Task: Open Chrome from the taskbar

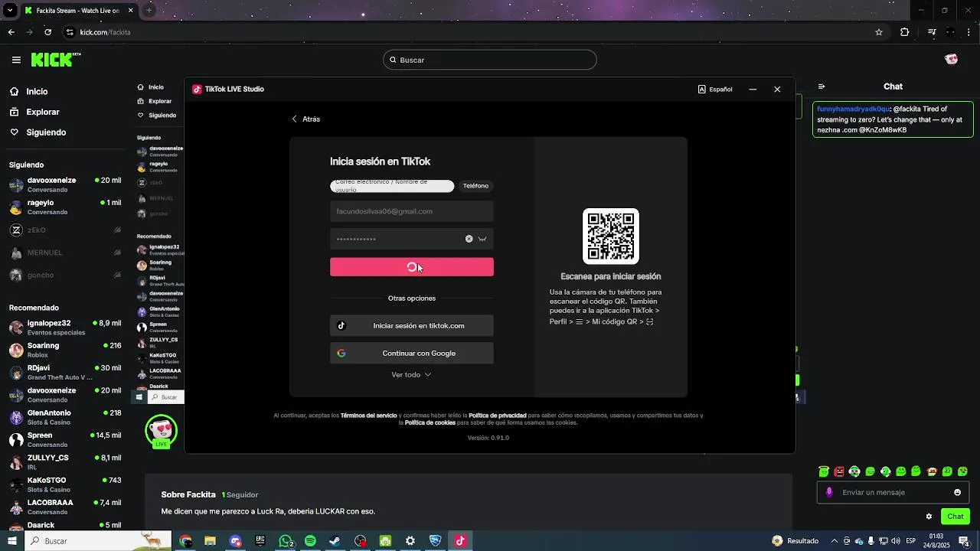Action: [x=185, y=541]
